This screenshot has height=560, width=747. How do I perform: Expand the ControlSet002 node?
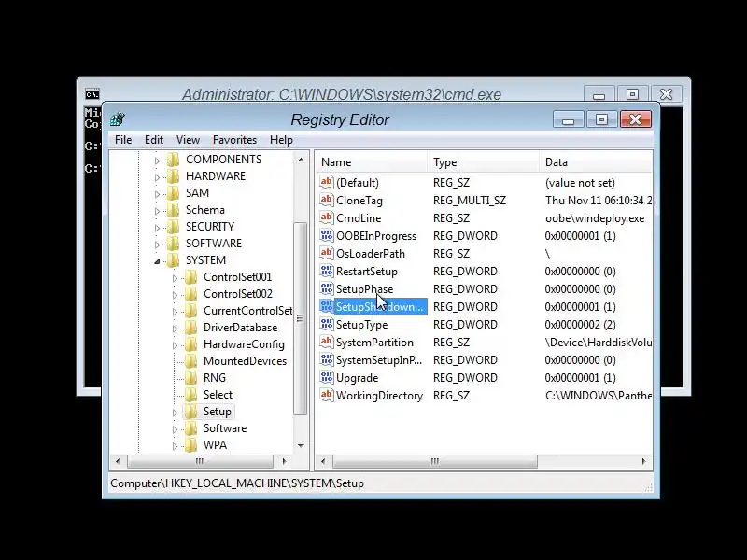[x=175, y=295]
